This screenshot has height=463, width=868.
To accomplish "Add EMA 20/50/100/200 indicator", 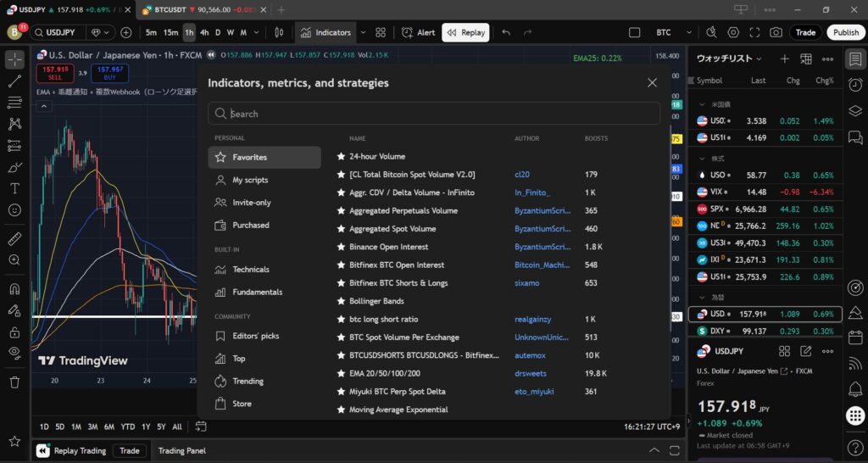I will (x=384, y=373).
